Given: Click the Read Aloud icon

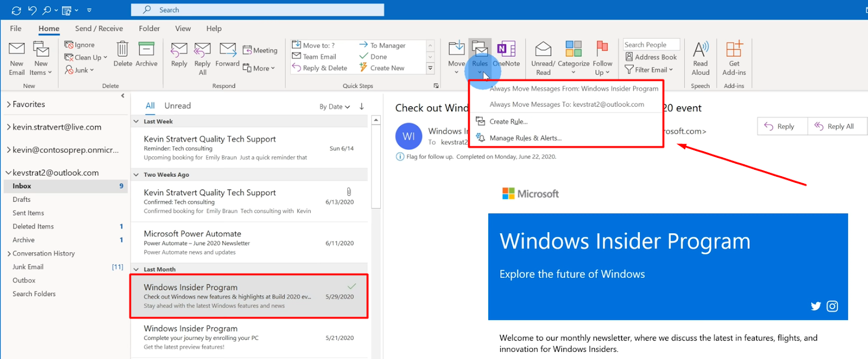Looking at the screenshot, I should click(700, 49).
